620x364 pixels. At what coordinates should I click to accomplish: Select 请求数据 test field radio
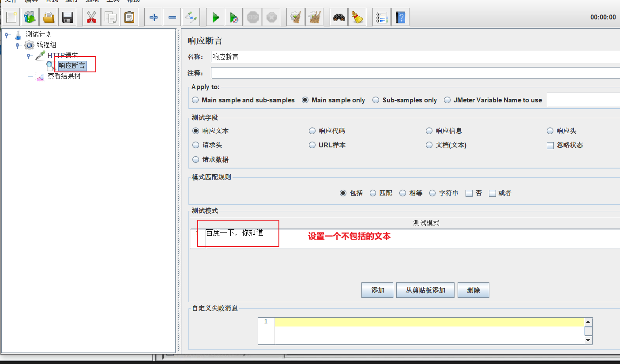[210, 160]
